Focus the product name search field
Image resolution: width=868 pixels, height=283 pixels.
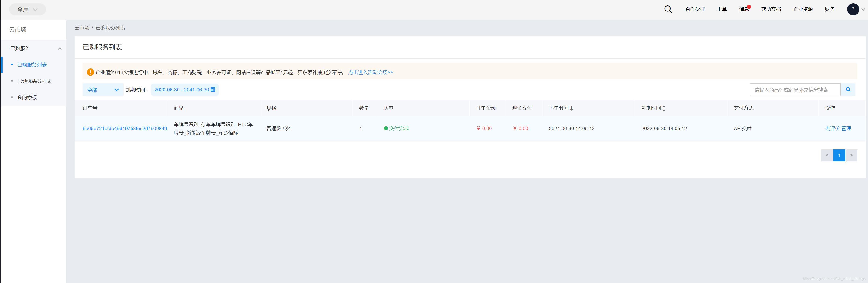click(795, 90)
